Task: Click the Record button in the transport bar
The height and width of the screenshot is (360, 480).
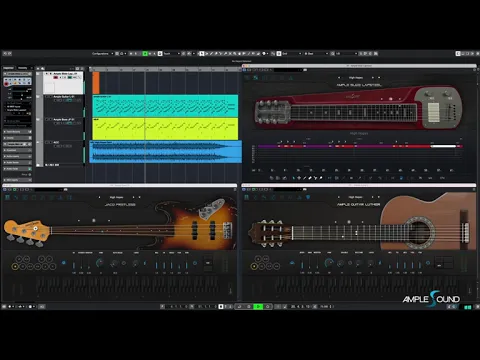Action: (x=268, y=306)
